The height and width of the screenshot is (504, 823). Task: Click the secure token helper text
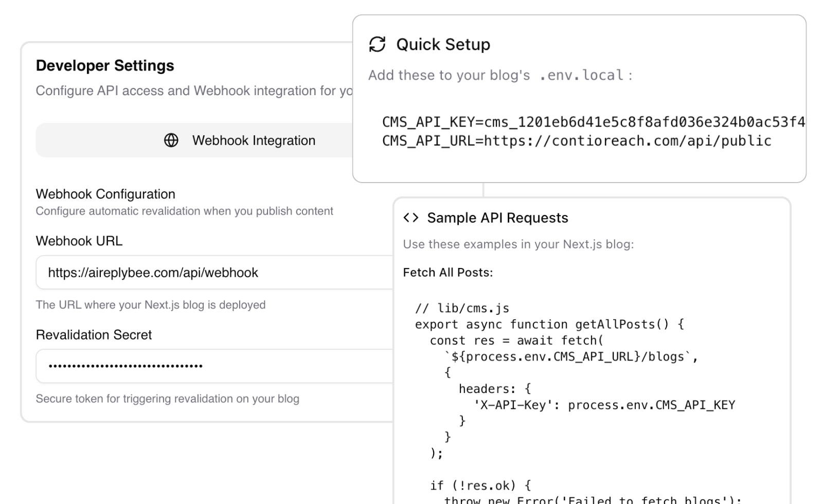pos(167,399)
